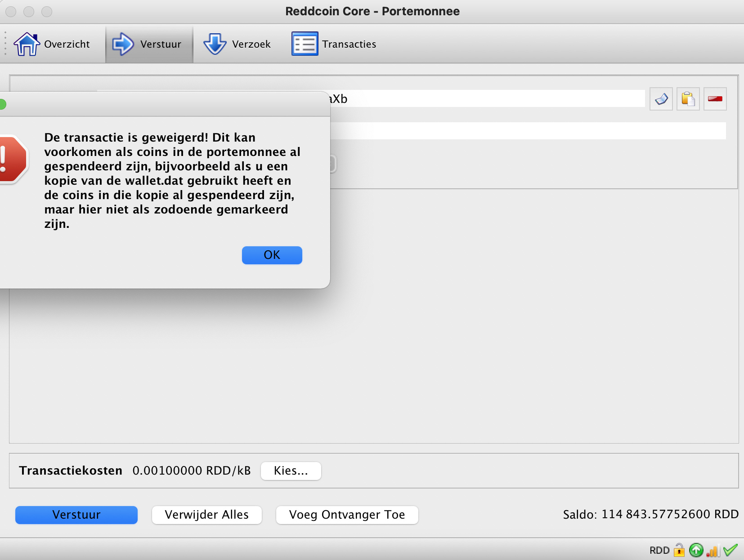Go to the Transacties tab
744x560 pixels.
coord(334,44)
